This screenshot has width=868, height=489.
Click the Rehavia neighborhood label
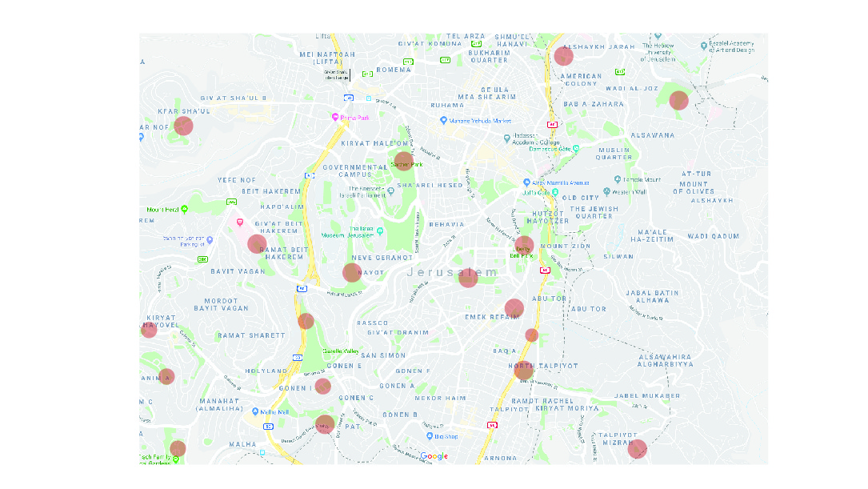point(446,224)
